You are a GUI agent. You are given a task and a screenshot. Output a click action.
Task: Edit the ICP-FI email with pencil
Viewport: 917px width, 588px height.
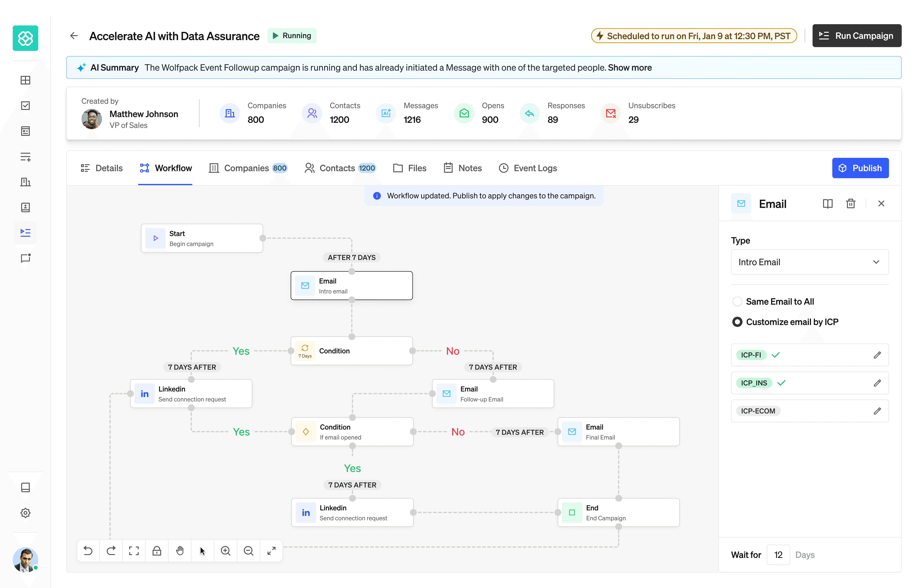pyautogui.click(x=877, y=355)
